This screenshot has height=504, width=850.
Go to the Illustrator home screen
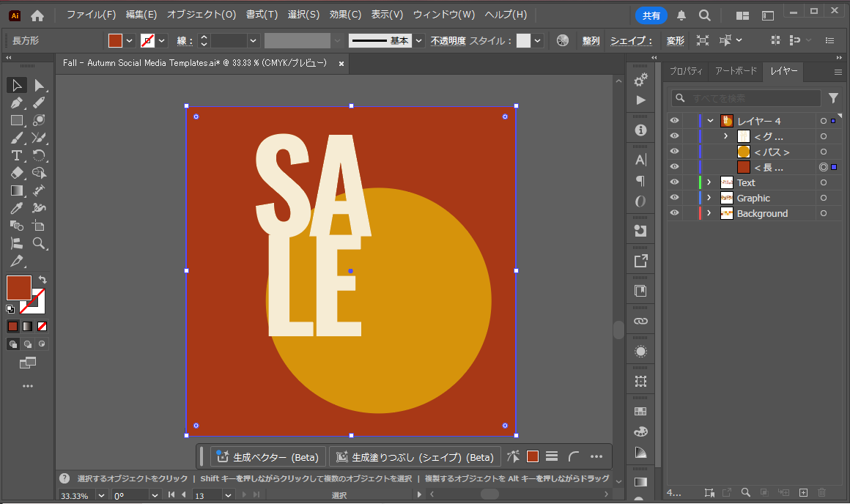pyautogui.click(x=37, y=15)
